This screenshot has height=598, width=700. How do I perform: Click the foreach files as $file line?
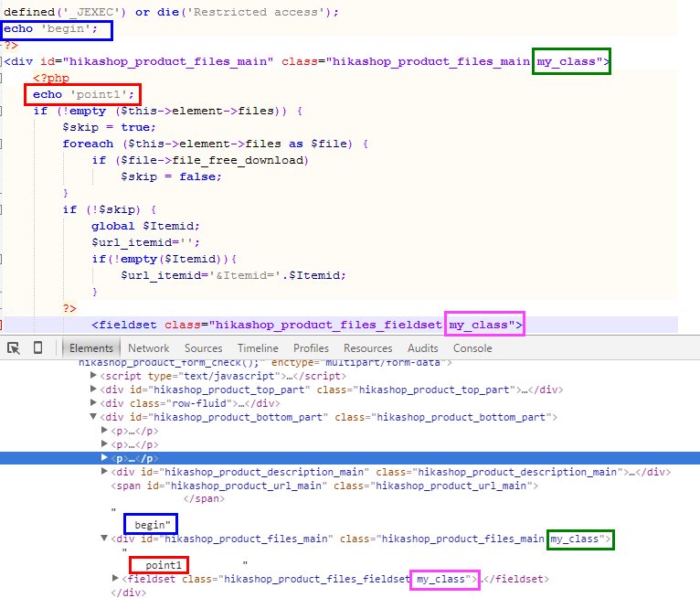coord(215,144)
